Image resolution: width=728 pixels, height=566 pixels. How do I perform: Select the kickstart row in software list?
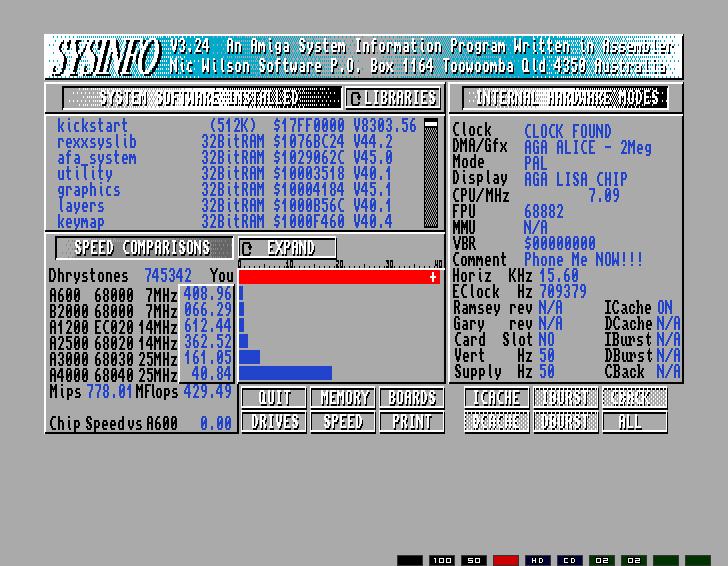[236, 126]
